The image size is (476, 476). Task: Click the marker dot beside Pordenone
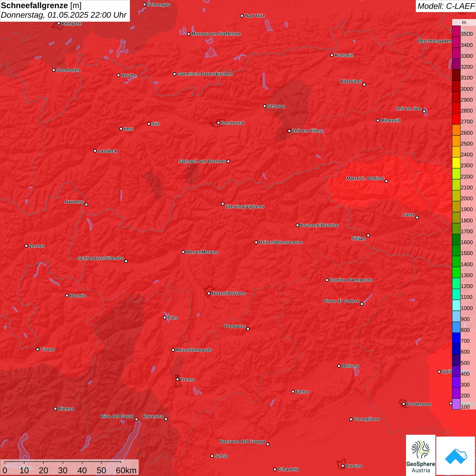click(x=404, y=404)
